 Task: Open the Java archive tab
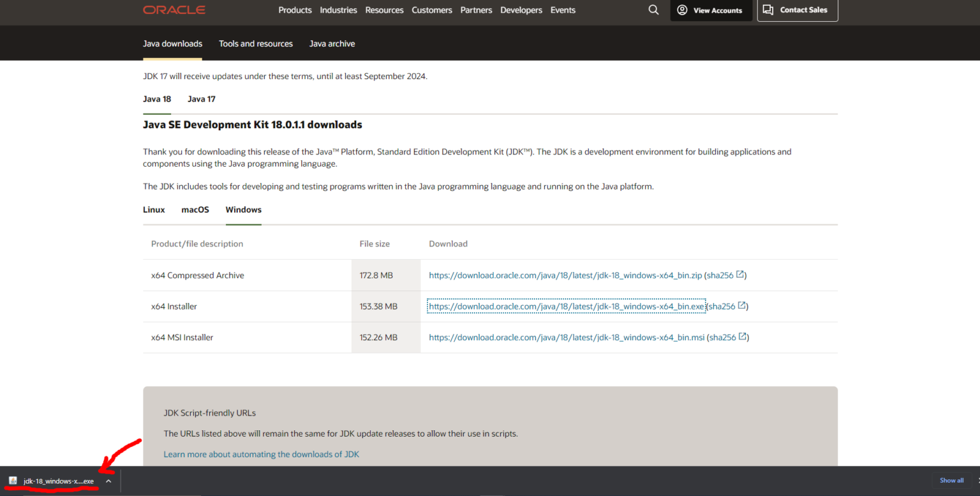click(x=332, y=43)
